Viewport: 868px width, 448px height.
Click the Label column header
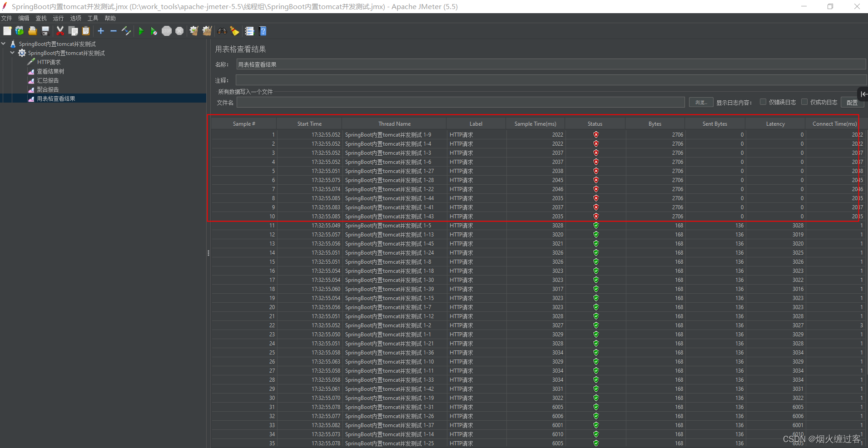[x=476, y=123]
